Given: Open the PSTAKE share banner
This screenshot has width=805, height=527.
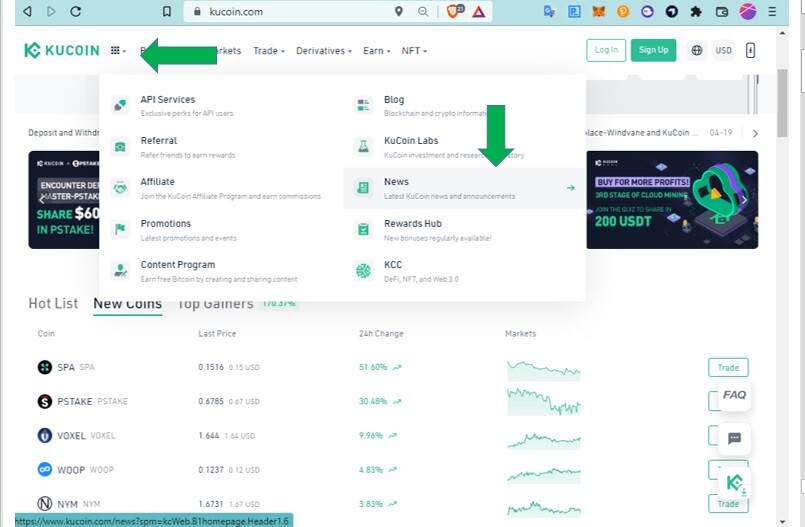Looking at the screenshot, I should [x=64, y=200].
